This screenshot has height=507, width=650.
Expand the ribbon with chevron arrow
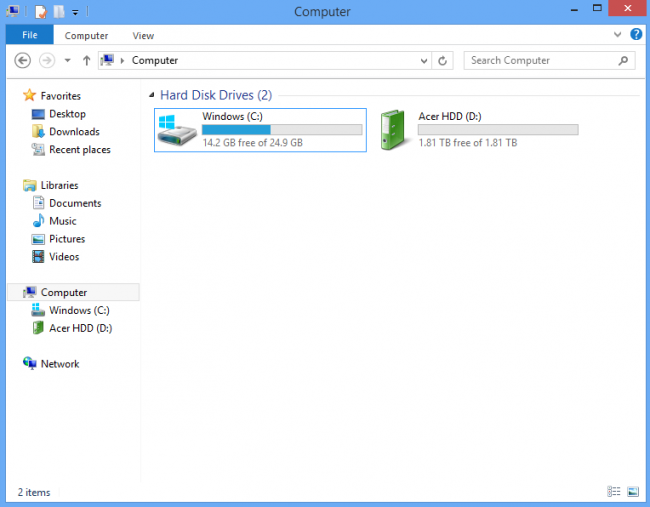tap(617, 34)
